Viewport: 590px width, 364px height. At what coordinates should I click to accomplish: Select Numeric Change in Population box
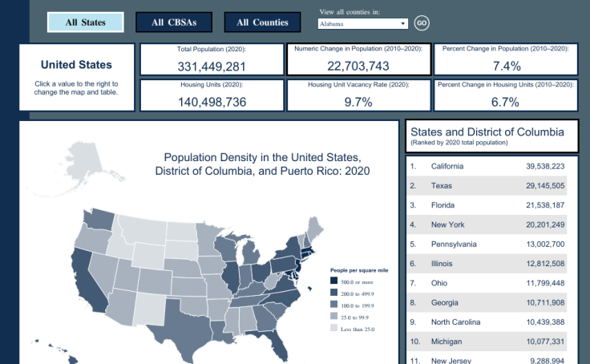click(x=358, y=59)
